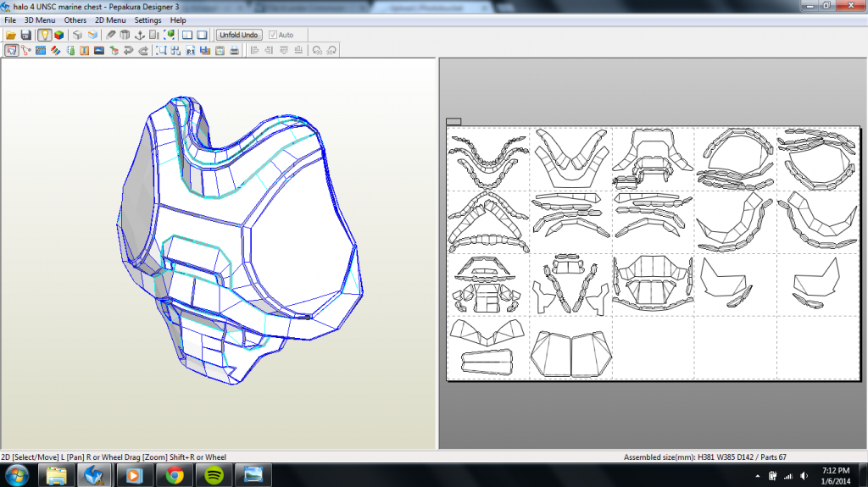Click the gray column model icon
868x487 pixels.
(x=125, y=35)
